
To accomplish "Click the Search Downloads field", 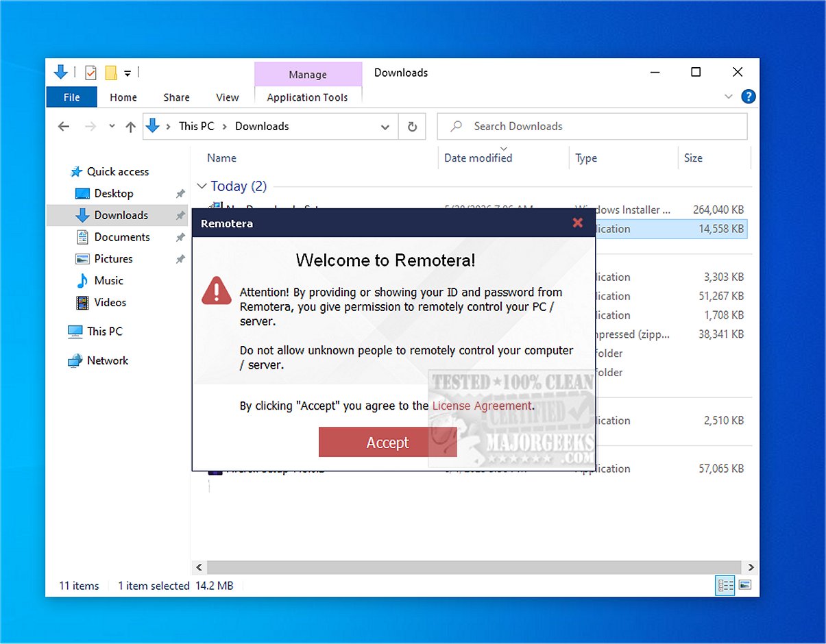I will (x=592, y=127).
